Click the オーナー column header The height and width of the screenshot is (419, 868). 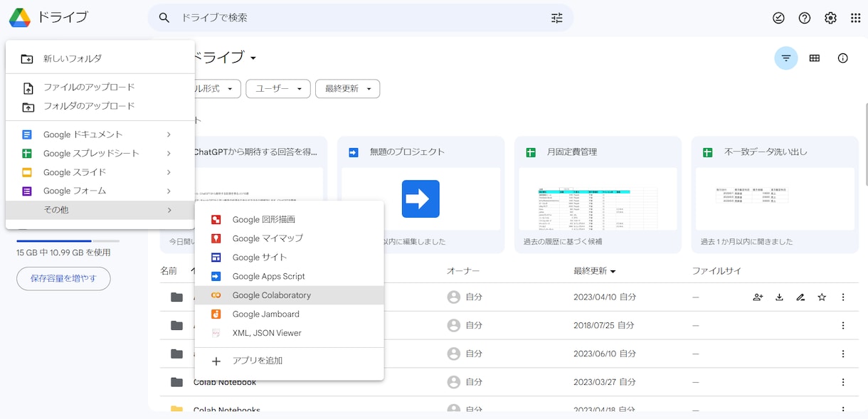(463, 271)
